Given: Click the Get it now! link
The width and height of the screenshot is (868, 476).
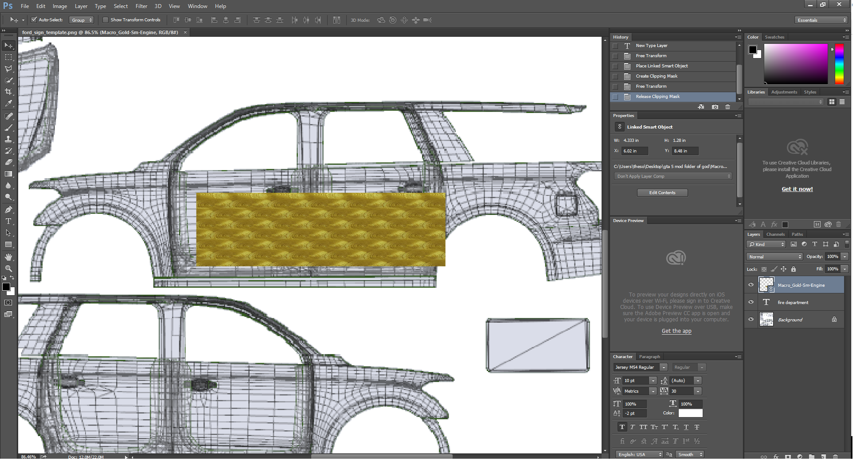Looking at the screenshot, I should pyautogui.click(x=797, y=189).
